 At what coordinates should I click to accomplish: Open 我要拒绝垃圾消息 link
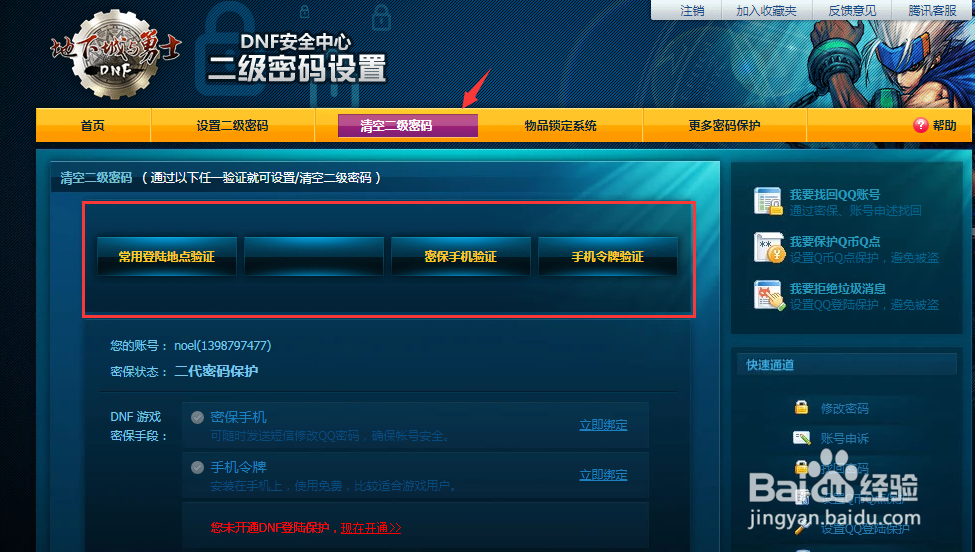pyautogui.click(x=838, y=288)
